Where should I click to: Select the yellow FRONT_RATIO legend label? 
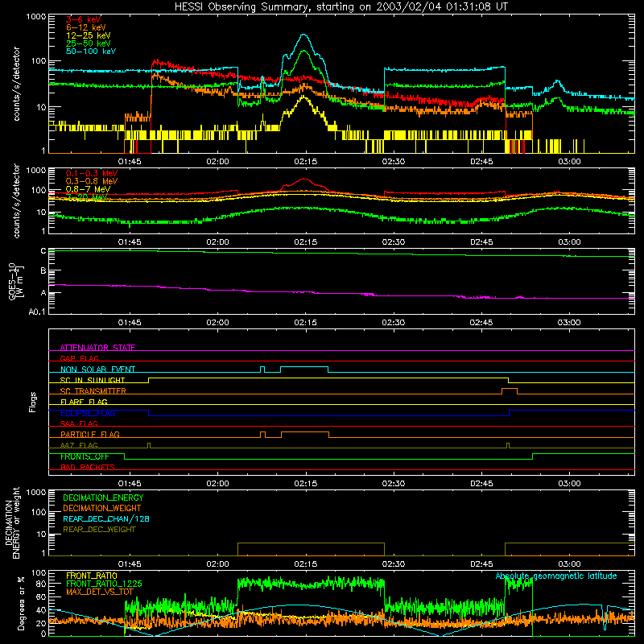92,576
